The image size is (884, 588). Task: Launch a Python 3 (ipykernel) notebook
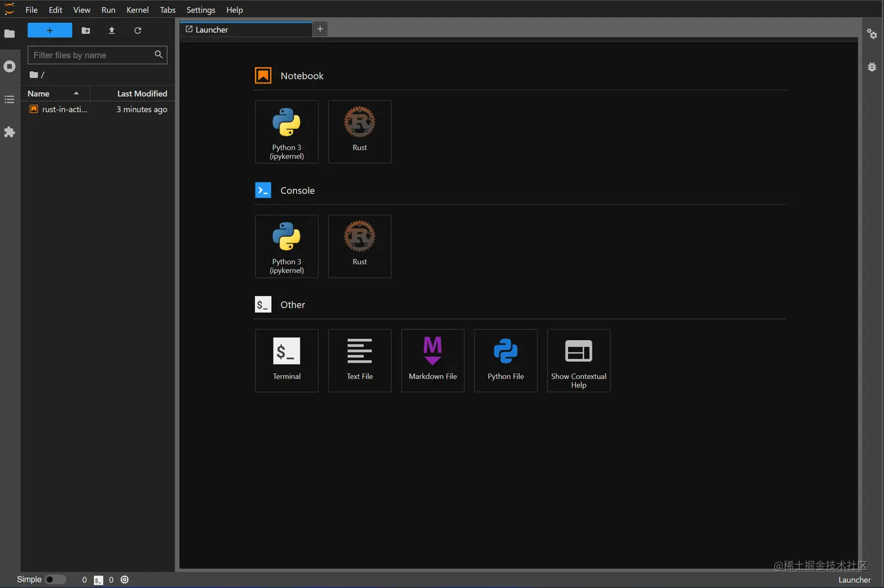(286, 132)
